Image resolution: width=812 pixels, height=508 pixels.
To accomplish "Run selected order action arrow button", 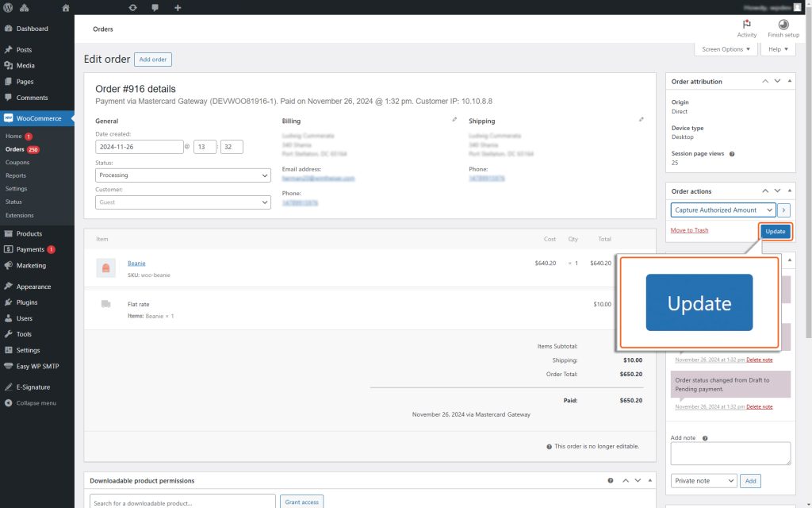I will click(x=783, y=210).
